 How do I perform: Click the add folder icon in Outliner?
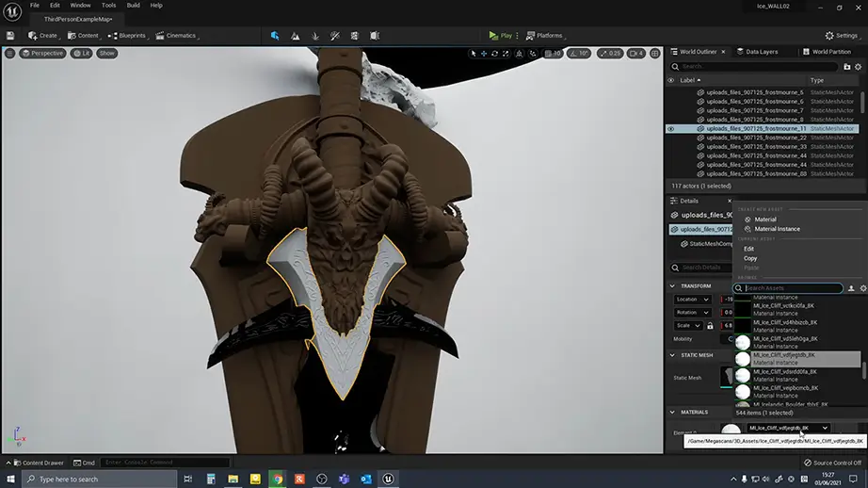point(847,67)
